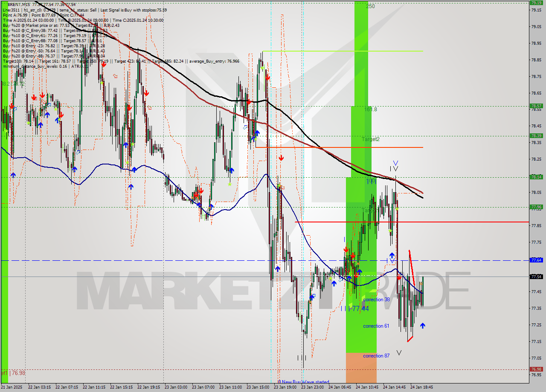Viewport: 546px width, 392px height.
Task: Select the 'I I I 77.44' price label
Action: tap(355, 308)
